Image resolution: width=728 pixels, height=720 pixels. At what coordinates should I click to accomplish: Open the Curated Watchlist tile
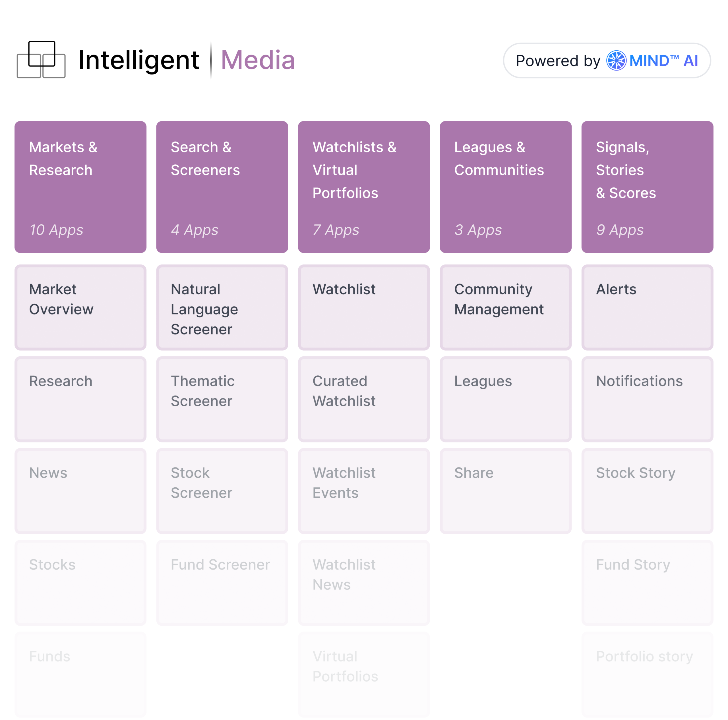[x=364, y=399]
